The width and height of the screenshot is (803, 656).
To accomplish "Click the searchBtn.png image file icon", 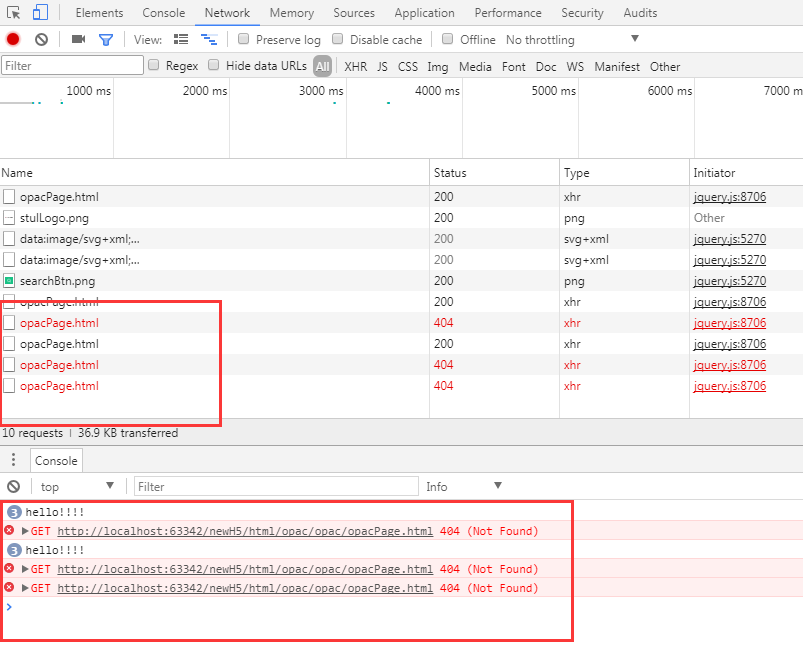I will (x=9, y=281).
